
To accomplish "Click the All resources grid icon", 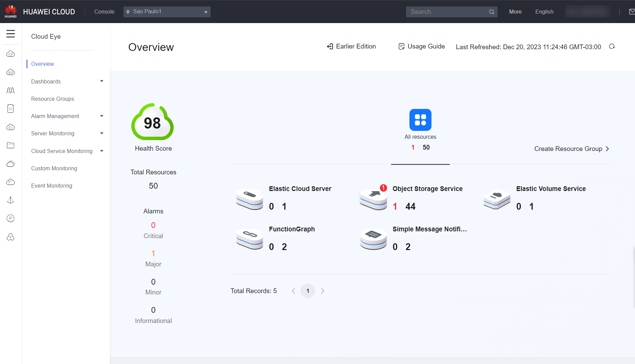I will (420, 120).
